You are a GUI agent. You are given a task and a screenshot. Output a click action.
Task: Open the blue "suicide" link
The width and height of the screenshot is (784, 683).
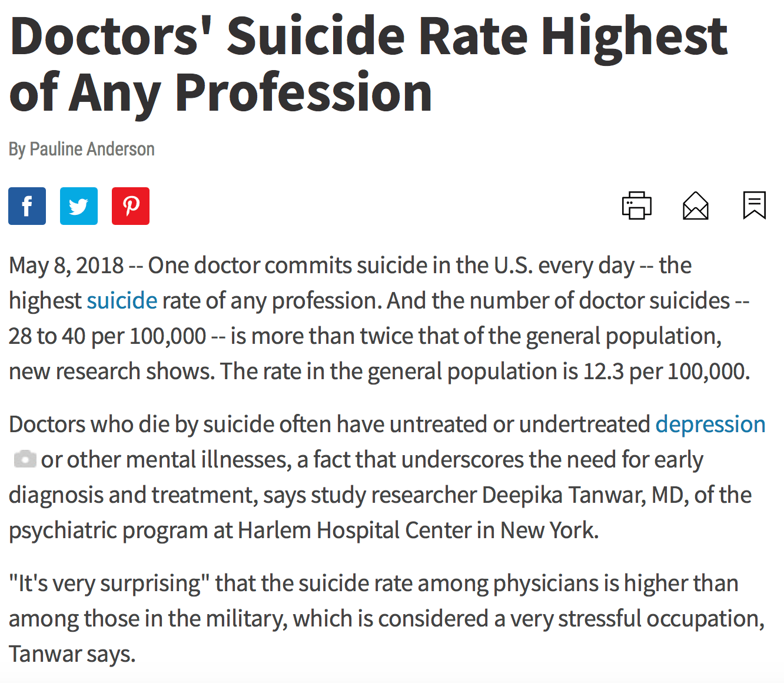pos(122,301)
